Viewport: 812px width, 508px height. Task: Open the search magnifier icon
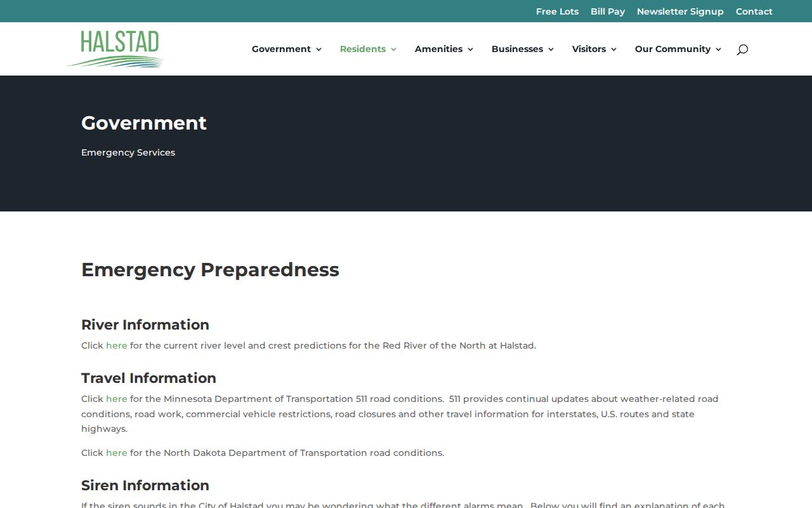[742, 50]
